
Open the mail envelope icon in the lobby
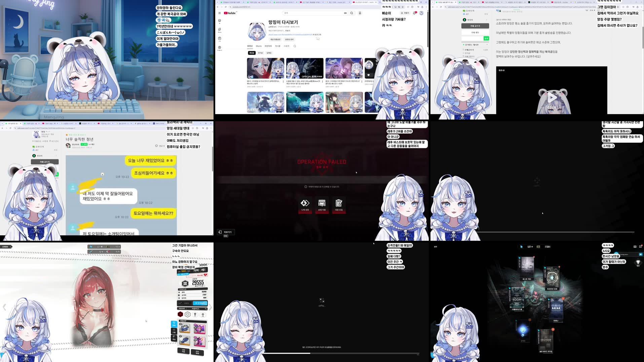click(635, 246)
